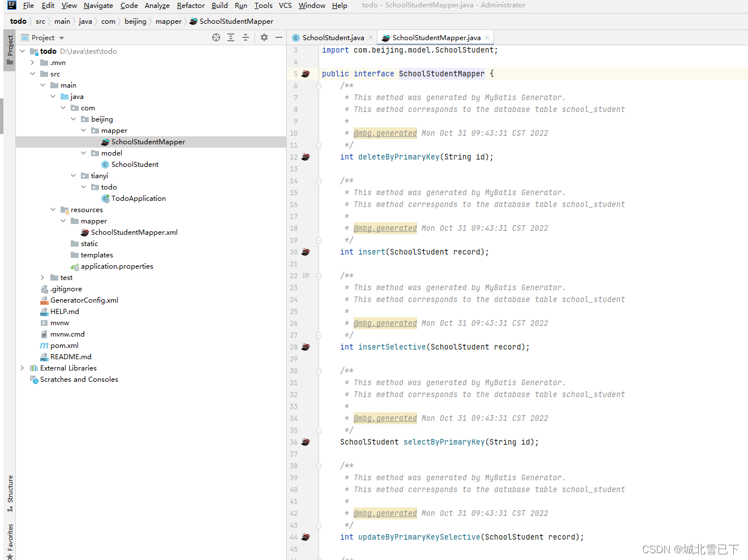
Task: Collapse the Javadoc comment fold at line 6
Action: [319, 86]
